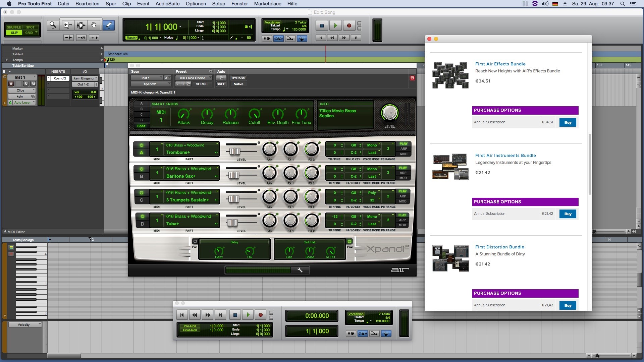Viewport: 644px width, 362px height.
Task: Record-enable the Inst 1 track
Action: (11, 84)
